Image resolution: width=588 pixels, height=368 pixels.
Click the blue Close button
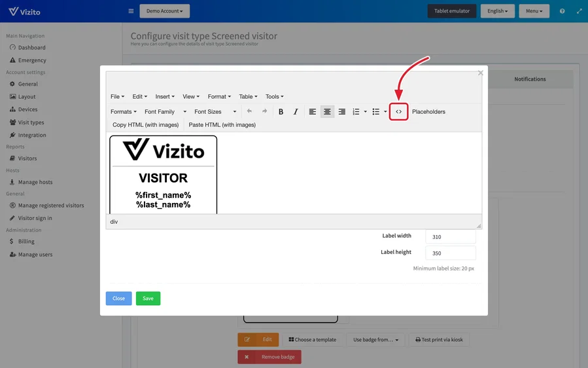[x=118, y=299]
